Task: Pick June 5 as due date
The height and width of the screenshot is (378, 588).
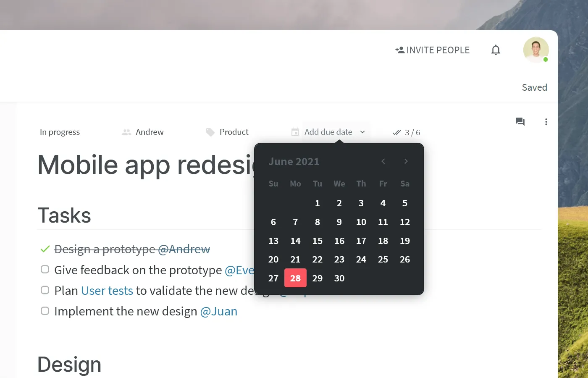Action: 405,203
